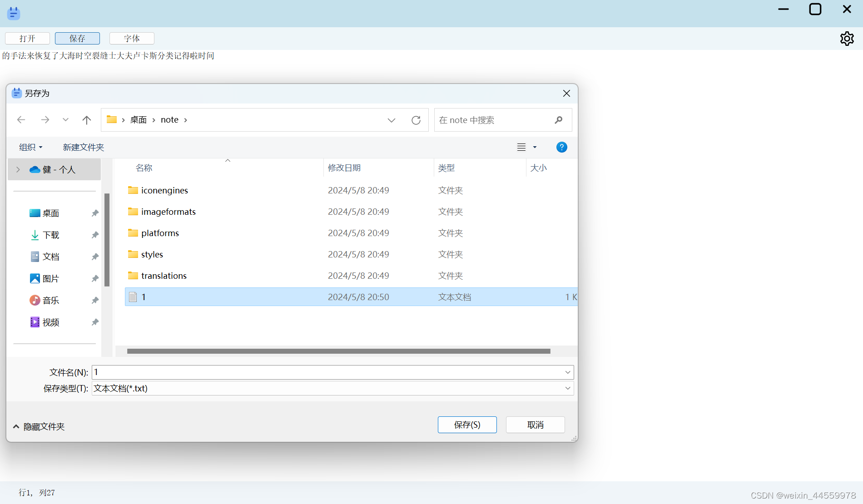Click 新建文件夹 to create a folder
Viewport: 863px width, 504px height.
click(83, 147)
